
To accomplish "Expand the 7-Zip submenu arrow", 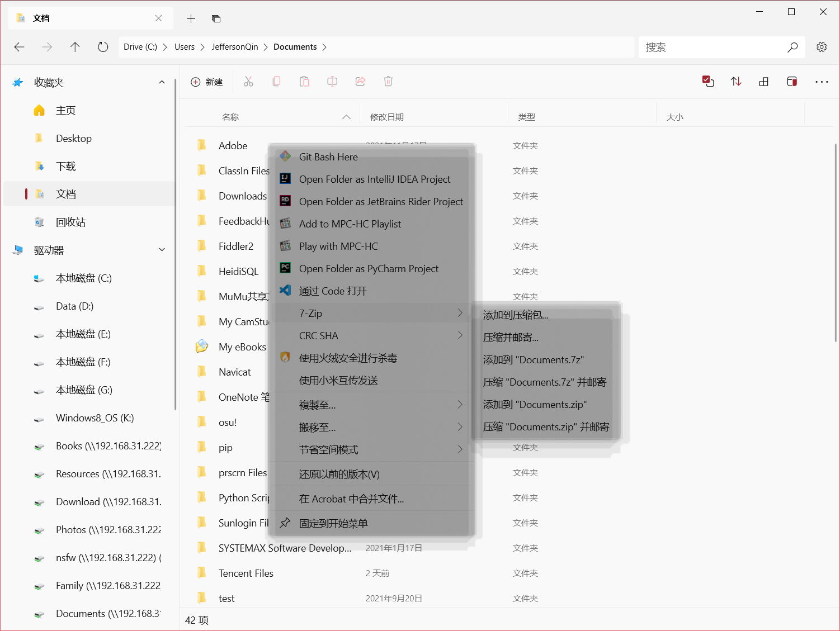I will (460, 313).
